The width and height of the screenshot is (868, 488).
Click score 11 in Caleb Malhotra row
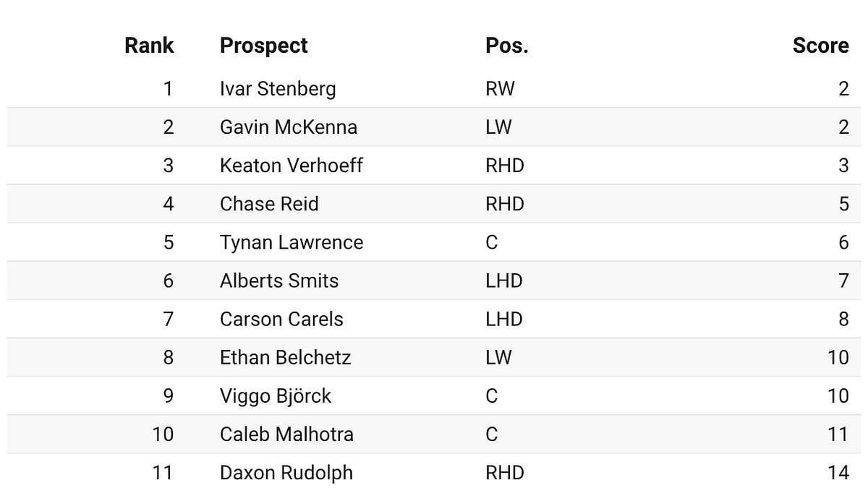tap(838, 434)
